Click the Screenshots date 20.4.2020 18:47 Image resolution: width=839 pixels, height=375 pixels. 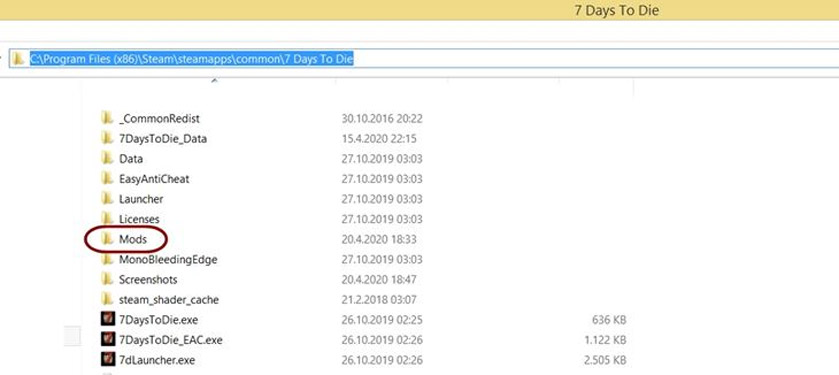click(x=379, y=279)
